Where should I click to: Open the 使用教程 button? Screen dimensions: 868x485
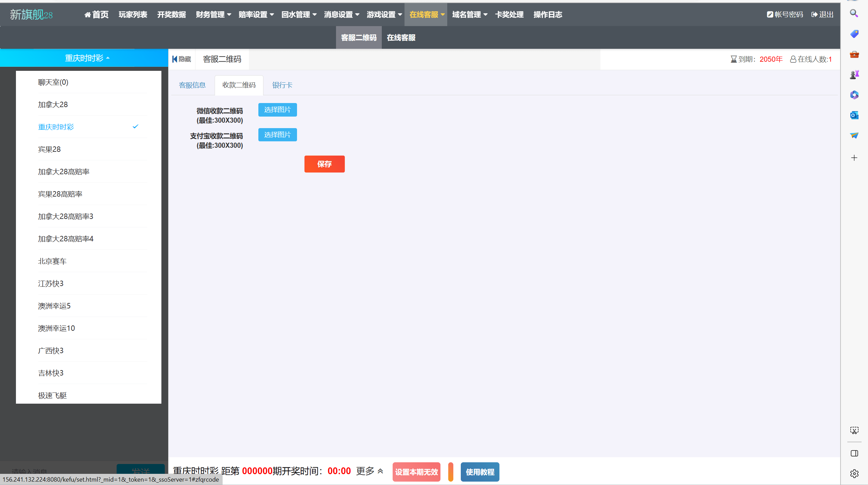[x=480, y=472]
